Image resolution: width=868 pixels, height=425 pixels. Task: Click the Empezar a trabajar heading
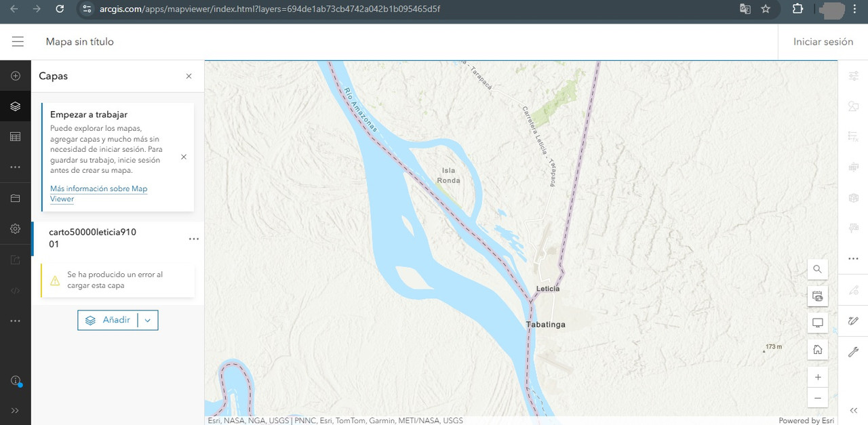(89, 115)
